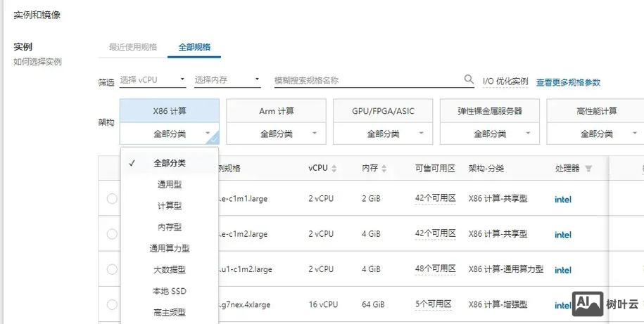Screen dimensions: 644x324
Task: Open the 全部分类 dropdown under 弹性裸金属服务器
Action: tap(490, 134)
